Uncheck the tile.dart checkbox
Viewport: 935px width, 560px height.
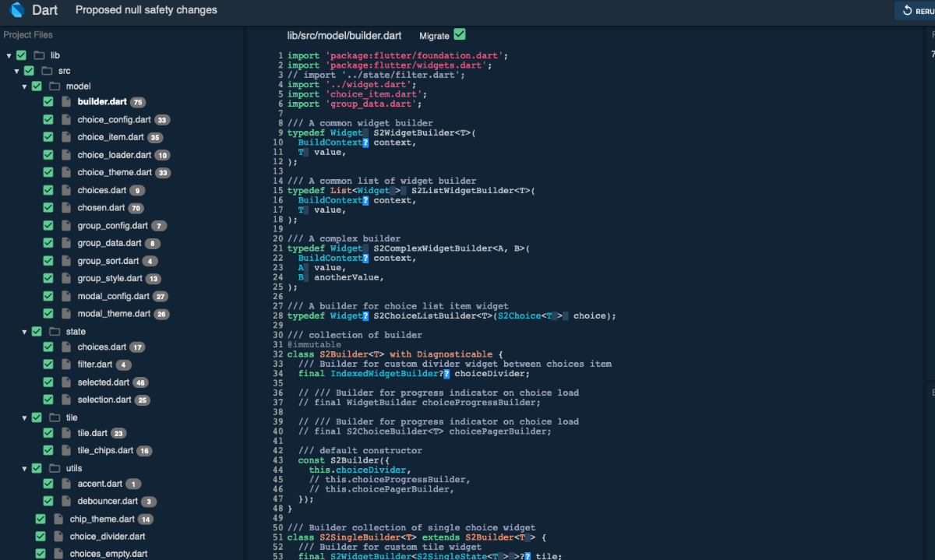[48, 432]
